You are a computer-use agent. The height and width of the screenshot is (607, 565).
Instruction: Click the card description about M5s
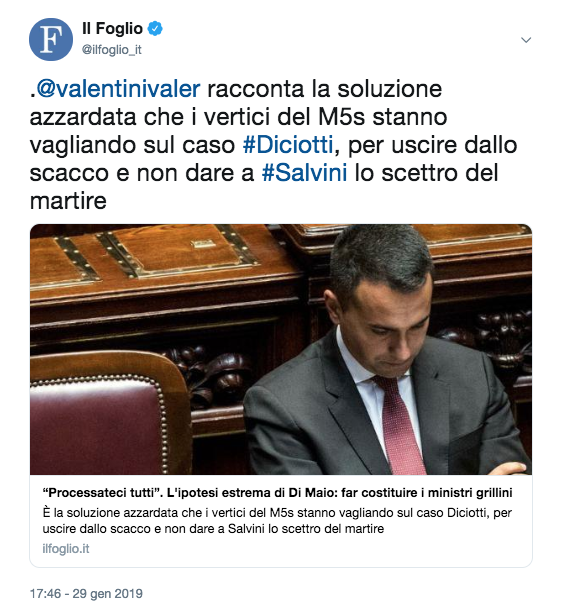coord(277,521)
